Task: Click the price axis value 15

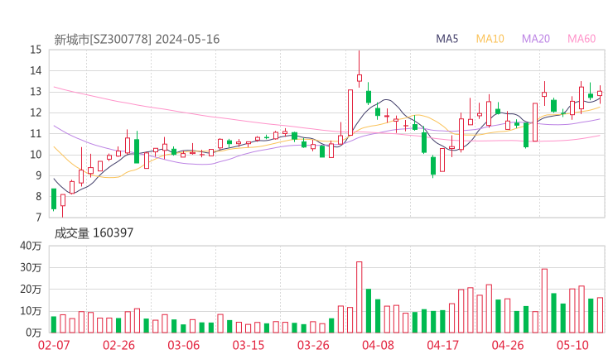Action: click(x=36, y=50)
